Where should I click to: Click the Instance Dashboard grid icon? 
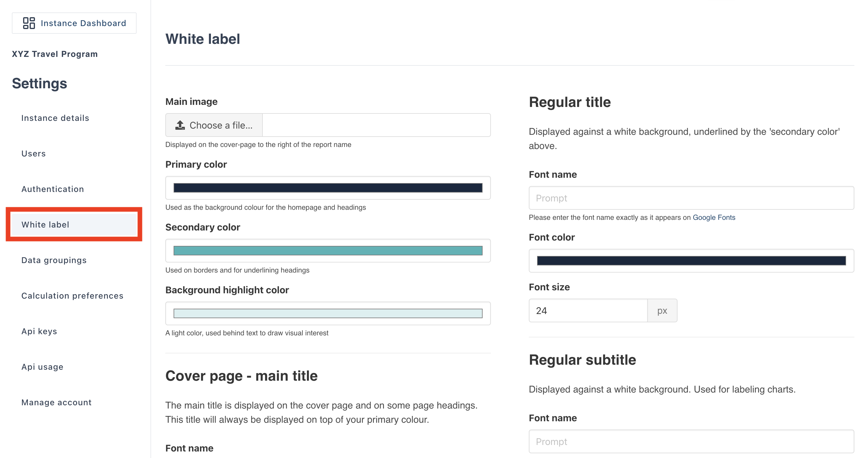point(29,23)
